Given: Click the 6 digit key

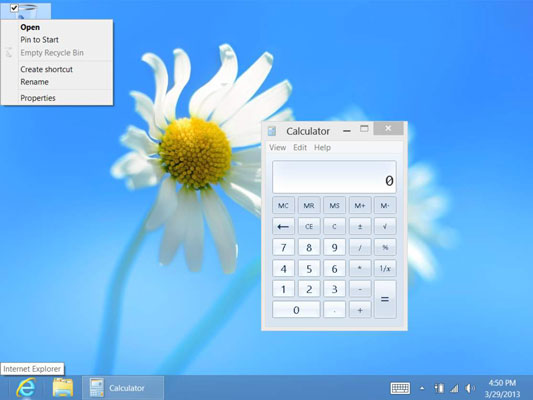Looking at the screenshot, I should pyautogui.click(x=334, y=268).
